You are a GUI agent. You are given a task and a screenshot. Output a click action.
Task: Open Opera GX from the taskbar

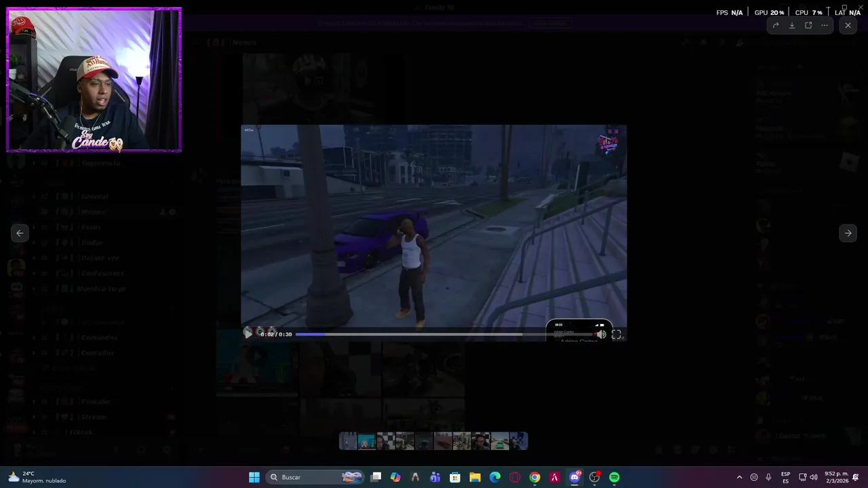click(x=515, y=477)
